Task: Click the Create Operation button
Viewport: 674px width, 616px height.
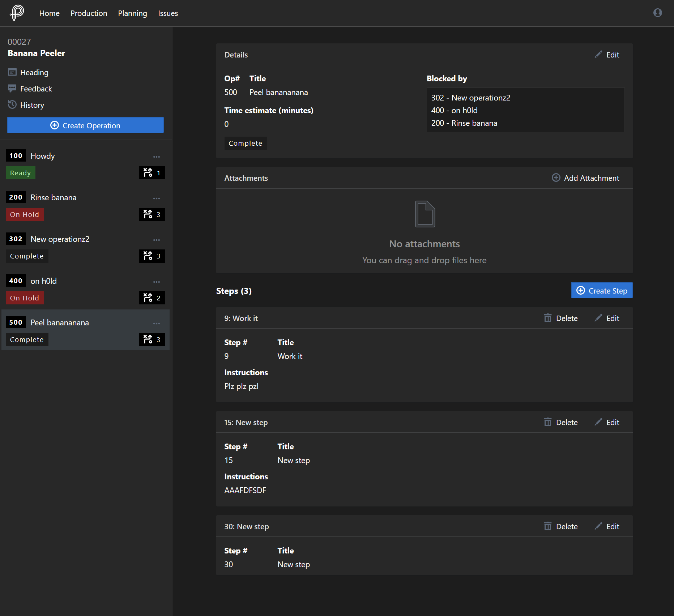Action: click(x=85, y=125)
